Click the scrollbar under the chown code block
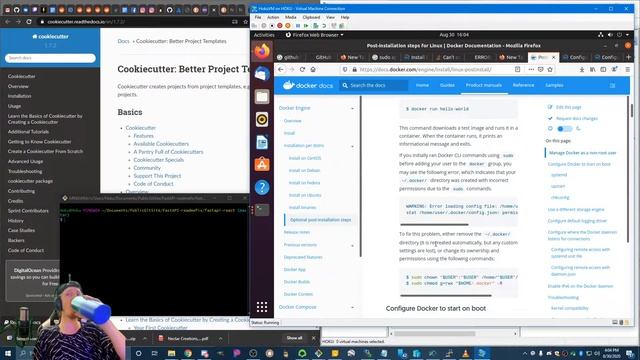The height and width of the screenshot is (360, 640). [446, 296]
